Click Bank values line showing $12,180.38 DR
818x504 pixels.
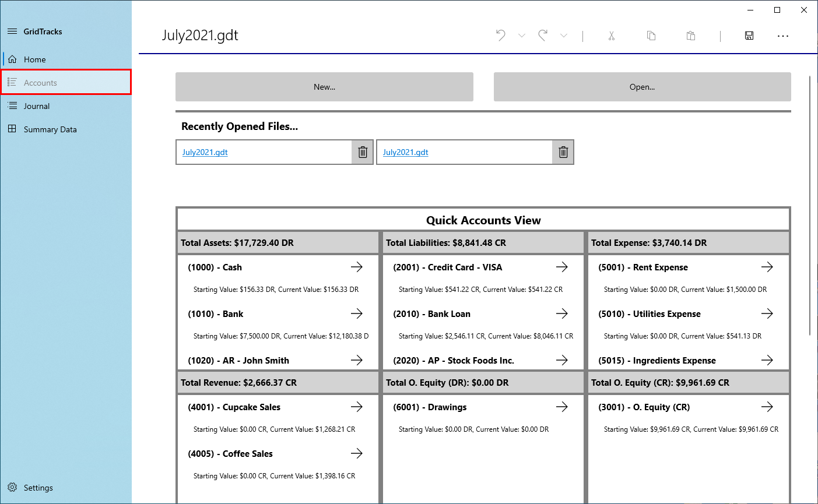(281, 336)
